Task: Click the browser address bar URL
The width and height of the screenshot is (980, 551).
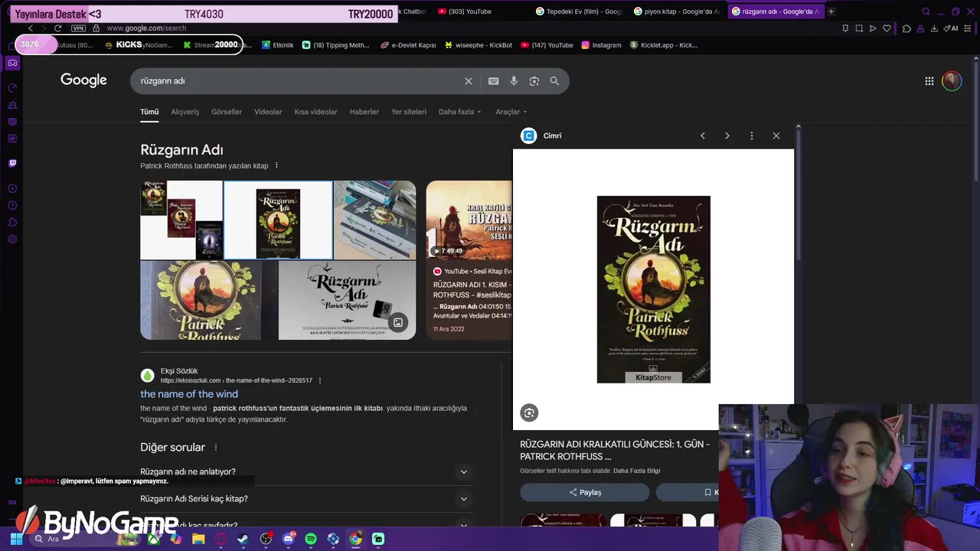Action: (146, 28)
